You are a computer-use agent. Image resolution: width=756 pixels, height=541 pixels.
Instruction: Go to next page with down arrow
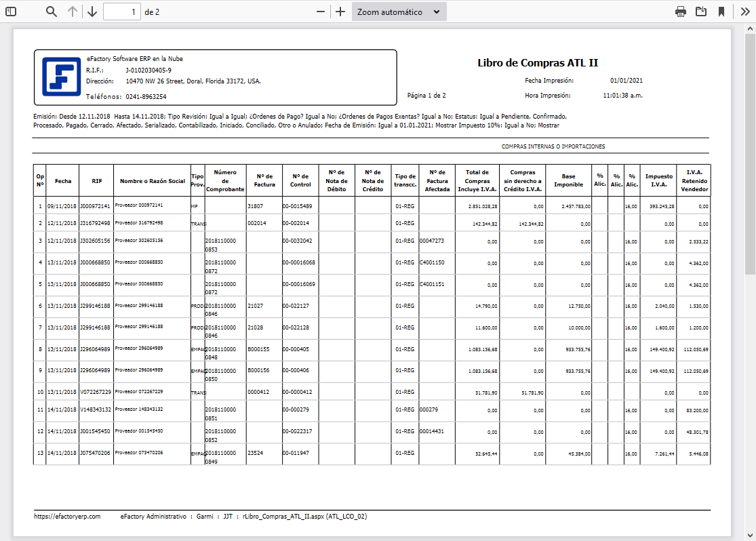click(92, 12)
